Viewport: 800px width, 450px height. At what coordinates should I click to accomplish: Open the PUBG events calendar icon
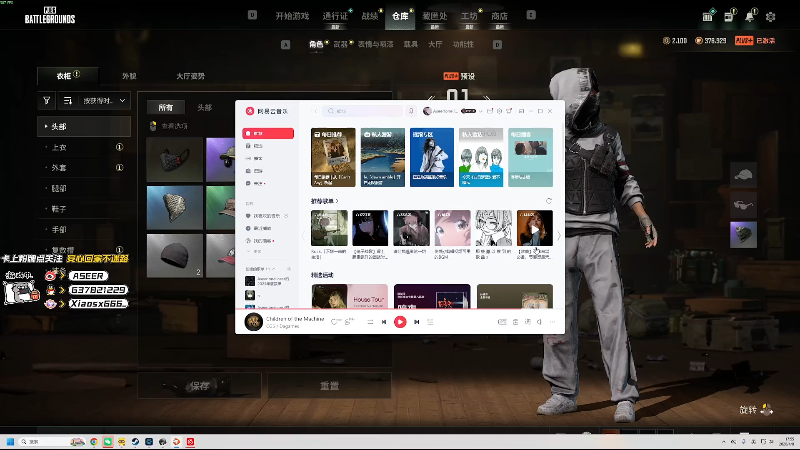point(708,16)
